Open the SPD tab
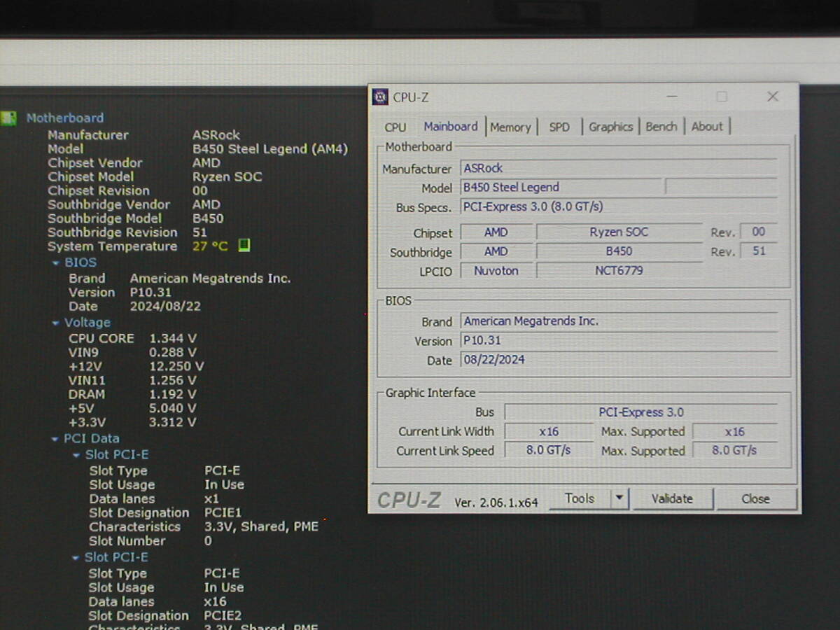Image resolution: width=840 pixels, height=630 pixels. coord(559,127)
